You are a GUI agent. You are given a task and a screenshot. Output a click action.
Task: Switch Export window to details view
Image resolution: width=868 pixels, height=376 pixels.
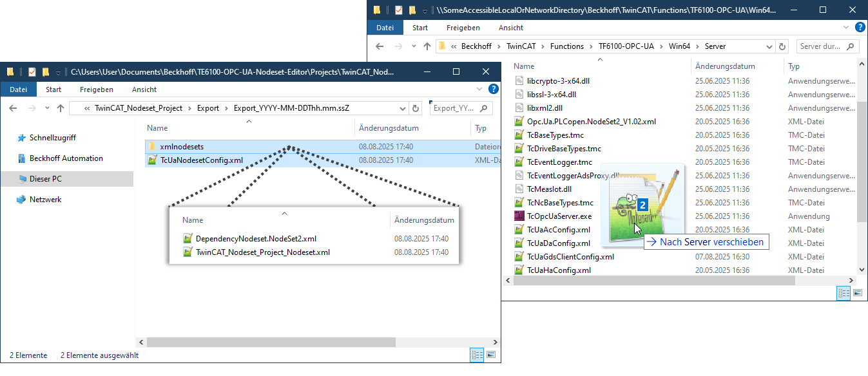477,355
